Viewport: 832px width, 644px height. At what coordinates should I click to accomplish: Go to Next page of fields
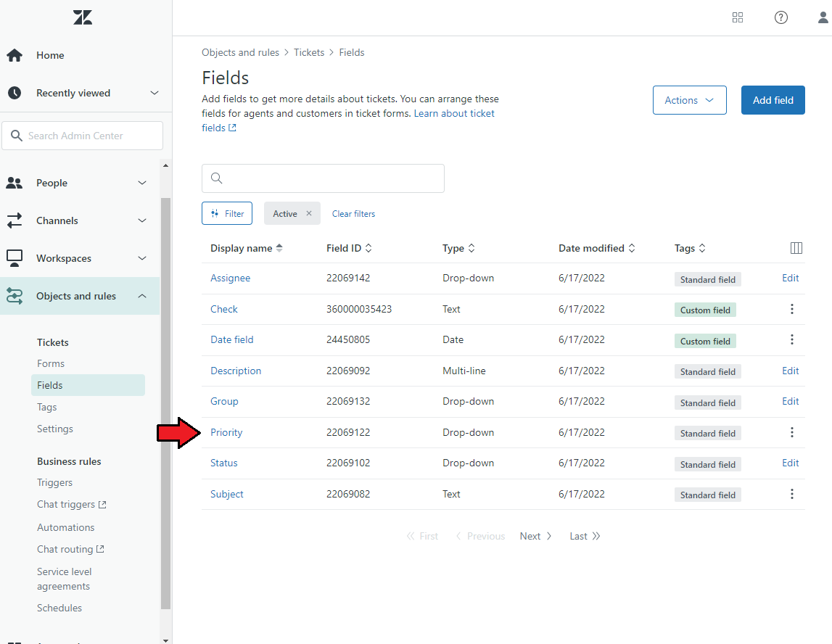pyautogui.click(x=535, y=537)
